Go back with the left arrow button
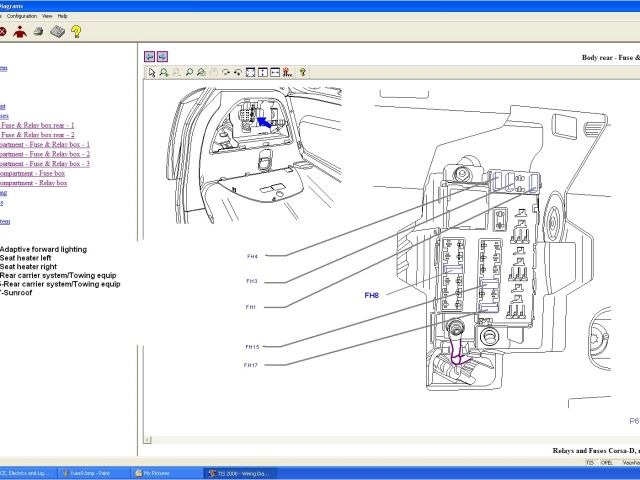The image size is (640, 480). click(x=150, y=57)
